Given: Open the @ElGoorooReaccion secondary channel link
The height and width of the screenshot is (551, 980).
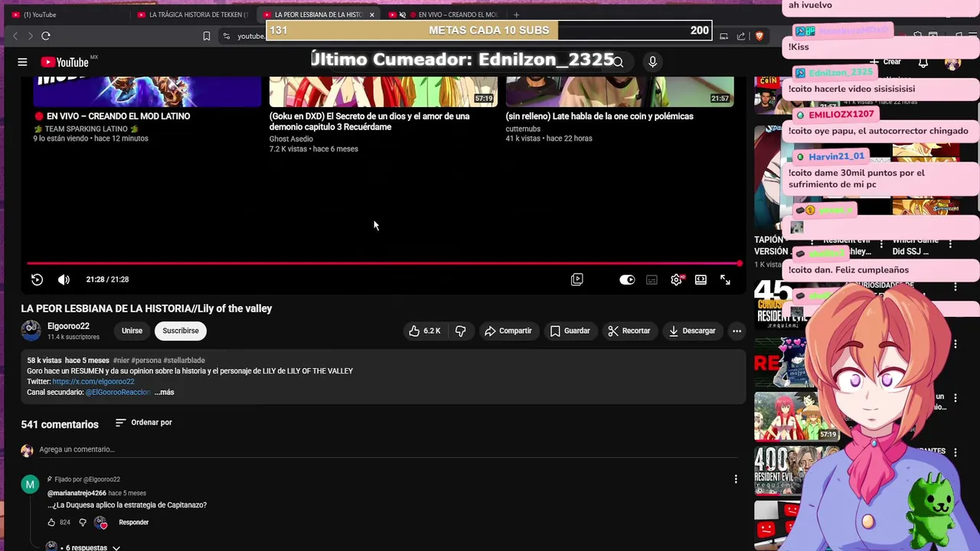Looking at the screenshot, I should 118,392.
